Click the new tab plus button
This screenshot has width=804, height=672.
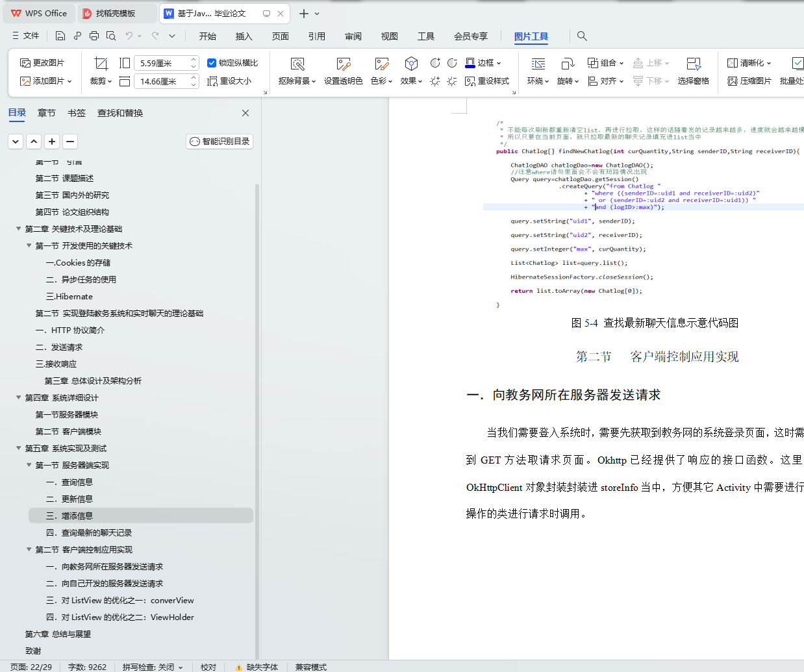[303, 13]
